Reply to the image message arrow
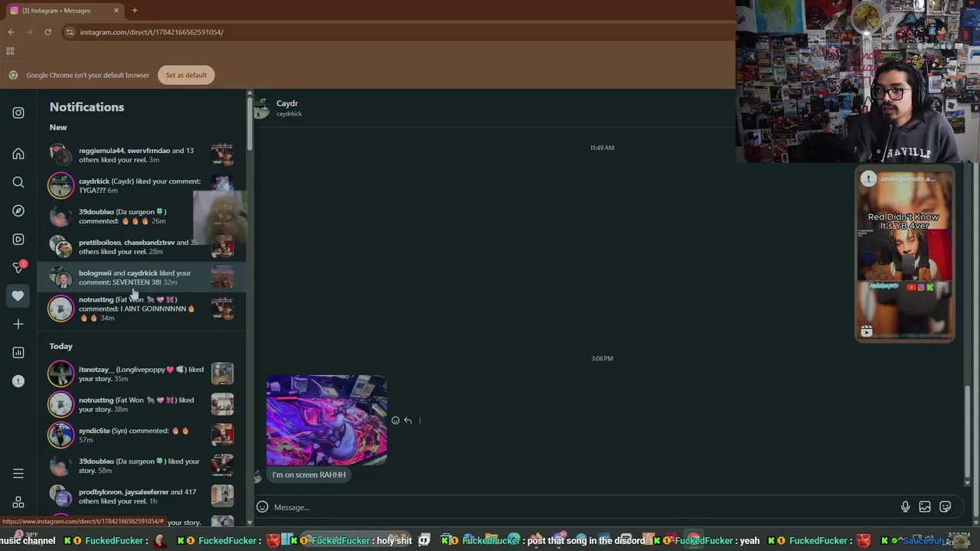Screen dimensions: 980x551 coord(407,420)
